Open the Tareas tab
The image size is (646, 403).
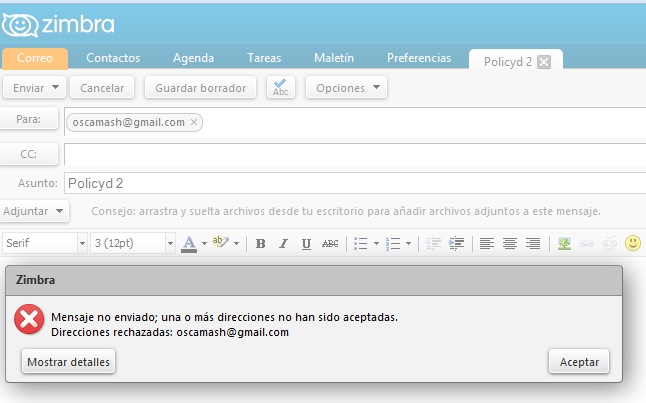point(264,58)
